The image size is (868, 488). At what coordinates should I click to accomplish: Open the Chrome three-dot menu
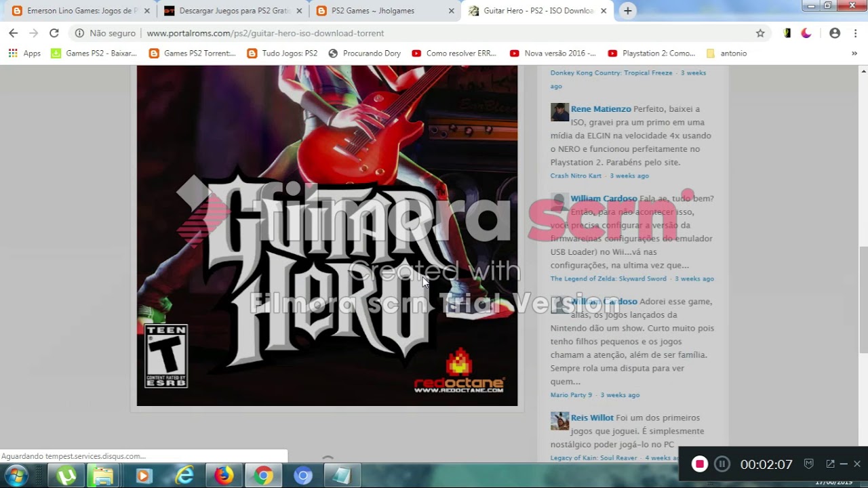pyautogui.click(x=855, y=33)
